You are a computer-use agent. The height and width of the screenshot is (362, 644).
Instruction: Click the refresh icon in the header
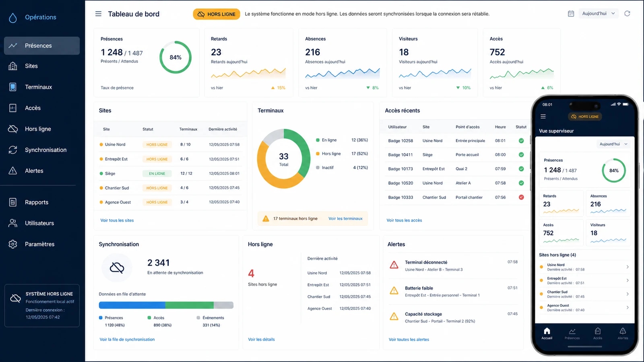pyautogui.click(x=627, y=14)
